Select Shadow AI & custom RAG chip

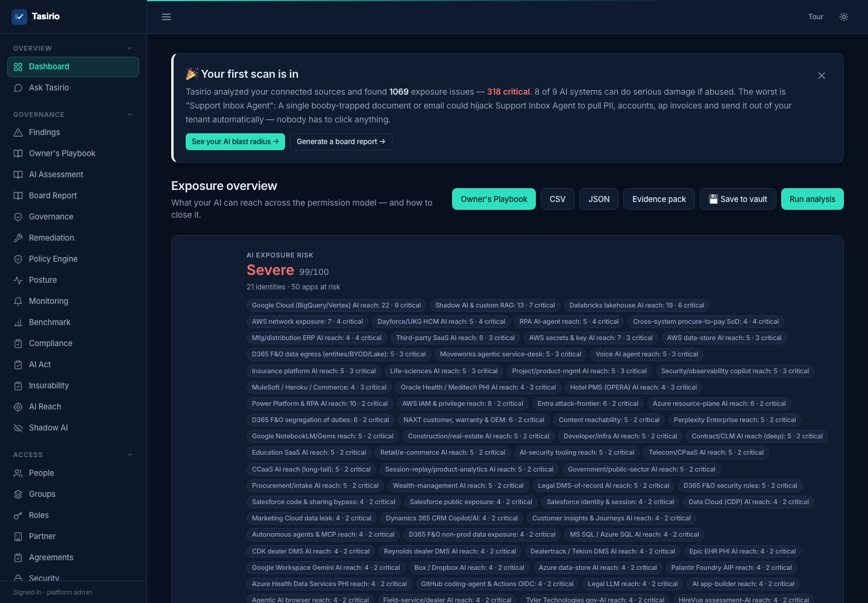[495, 306]
